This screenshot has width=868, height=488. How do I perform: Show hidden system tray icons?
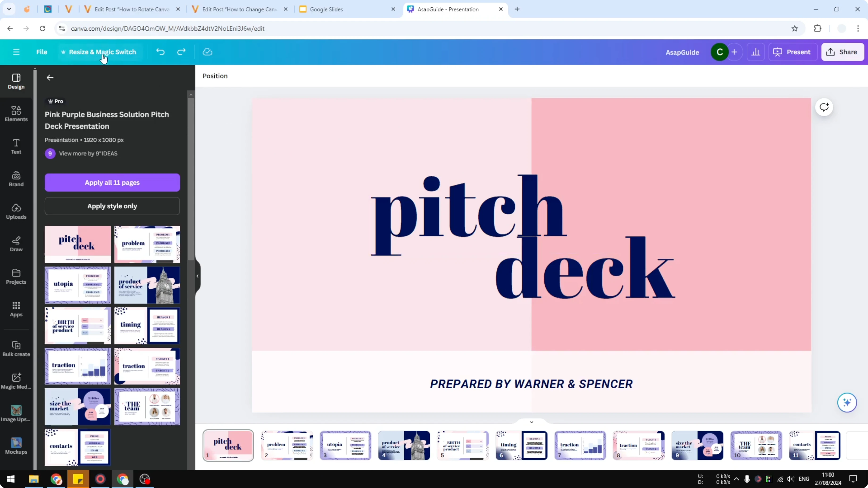point(736,479)
